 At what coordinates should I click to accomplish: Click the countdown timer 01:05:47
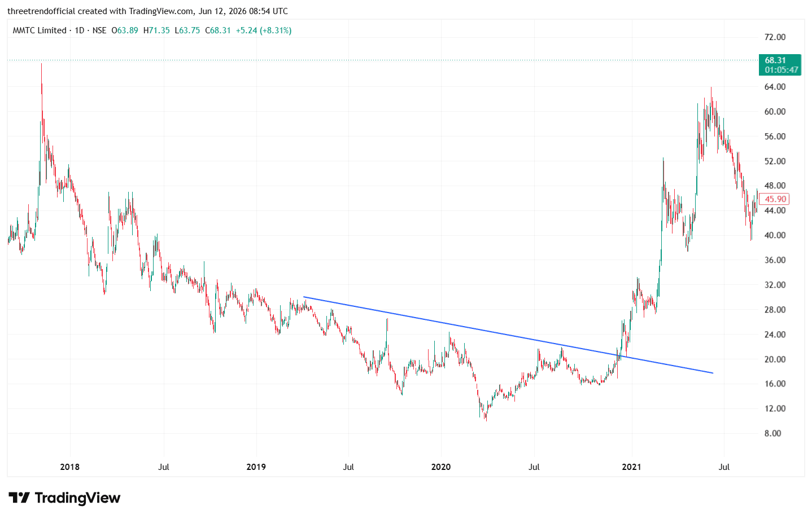[x=782, y=70]
